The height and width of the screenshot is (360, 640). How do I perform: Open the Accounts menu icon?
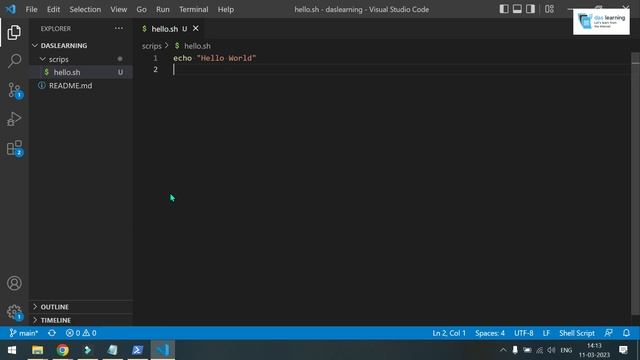14,283
